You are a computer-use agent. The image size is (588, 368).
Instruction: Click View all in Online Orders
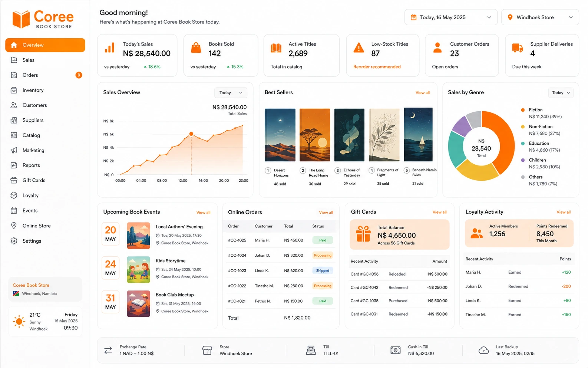pos(326,213)
